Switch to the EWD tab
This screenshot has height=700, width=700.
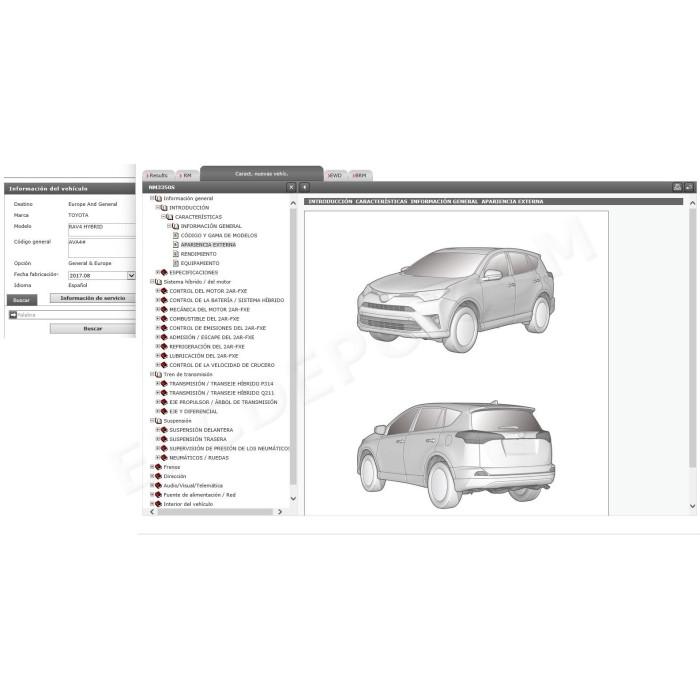coord(335,175)
